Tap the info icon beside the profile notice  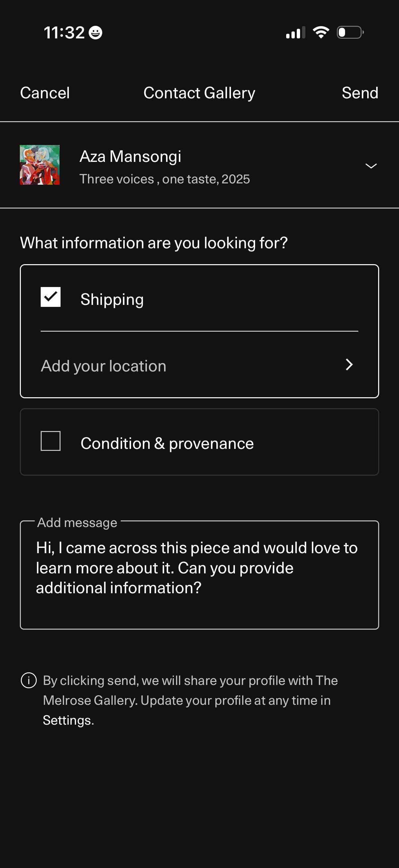click(29, 680)
